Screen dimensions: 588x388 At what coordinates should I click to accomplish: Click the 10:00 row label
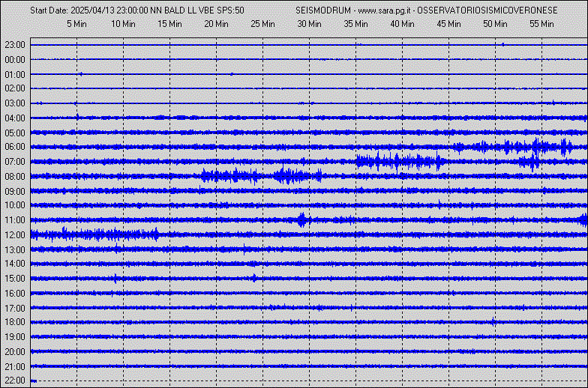pyautogui.click(x=15, y=205)
